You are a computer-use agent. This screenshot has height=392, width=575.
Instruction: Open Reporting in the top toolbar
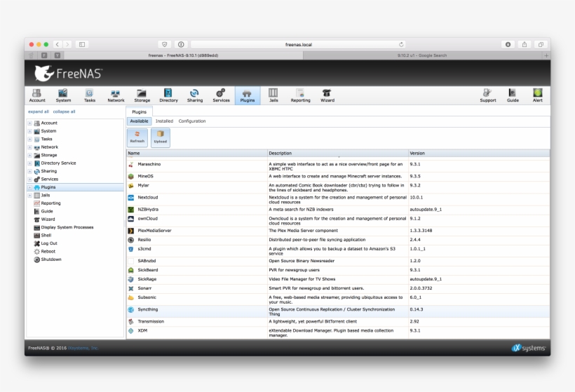pyautogui.click(x=300, y=95)
